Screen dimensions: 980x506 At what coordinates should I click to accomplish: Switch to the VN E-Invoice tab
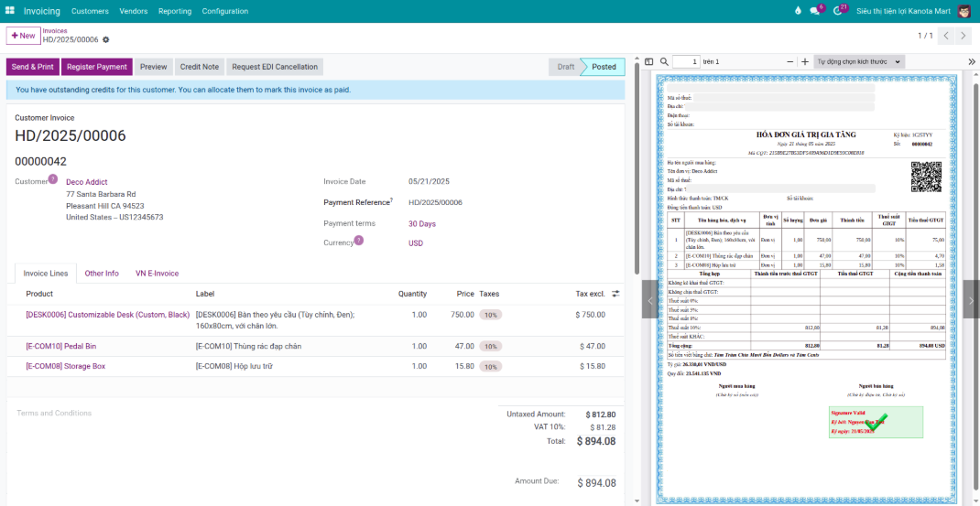point(157,273)
